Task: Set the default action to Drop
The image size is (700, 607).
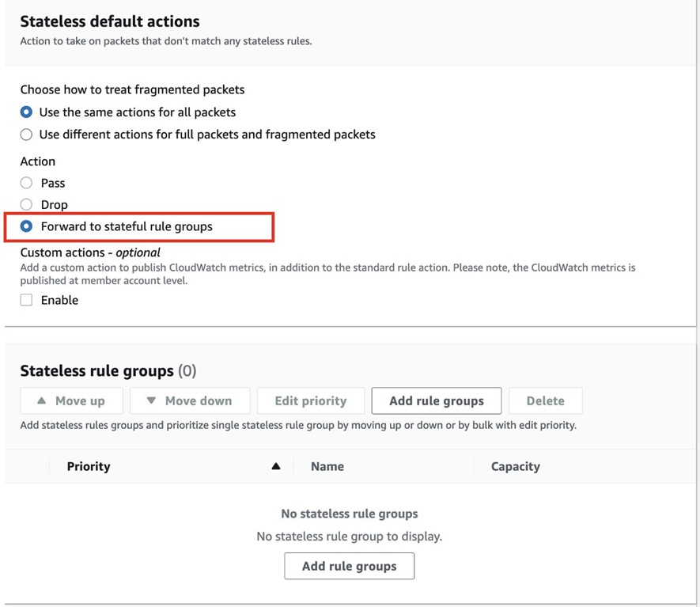Action: coord(26,205)
